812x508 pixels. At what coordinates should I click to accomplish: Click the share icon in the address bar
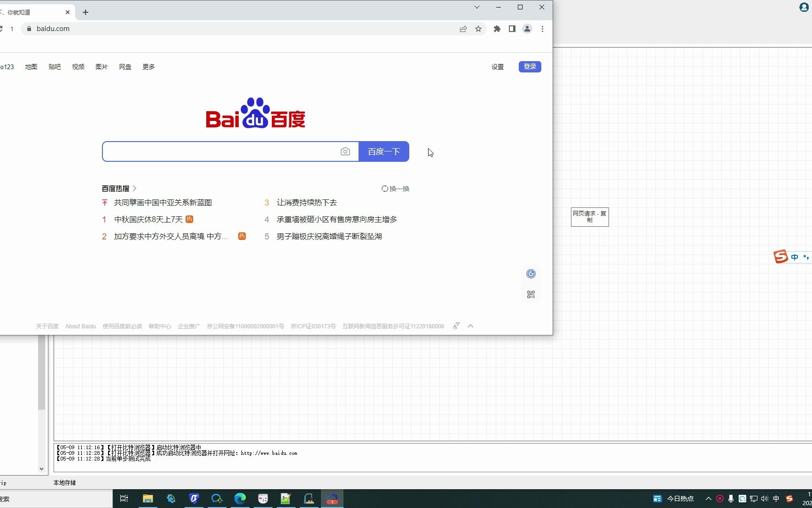[x=463, y=29]
